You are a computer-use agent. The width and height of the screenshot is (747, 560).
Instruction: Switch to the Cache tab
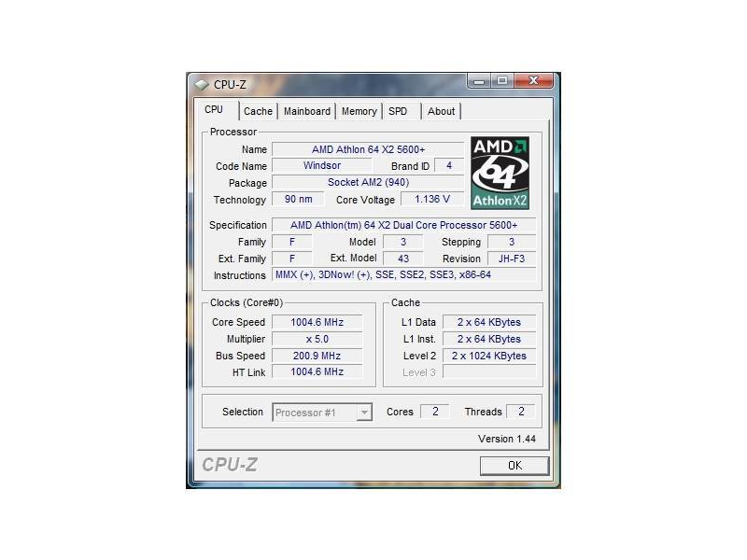pyautogui.click(x=258, y=111)
